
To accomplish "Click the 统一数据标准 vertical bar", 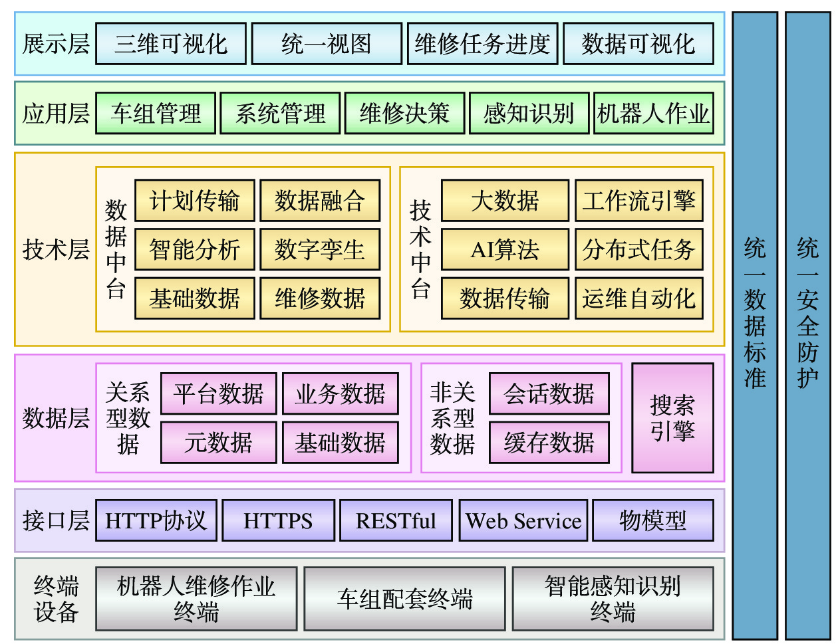I will click(x=755, y=326).
